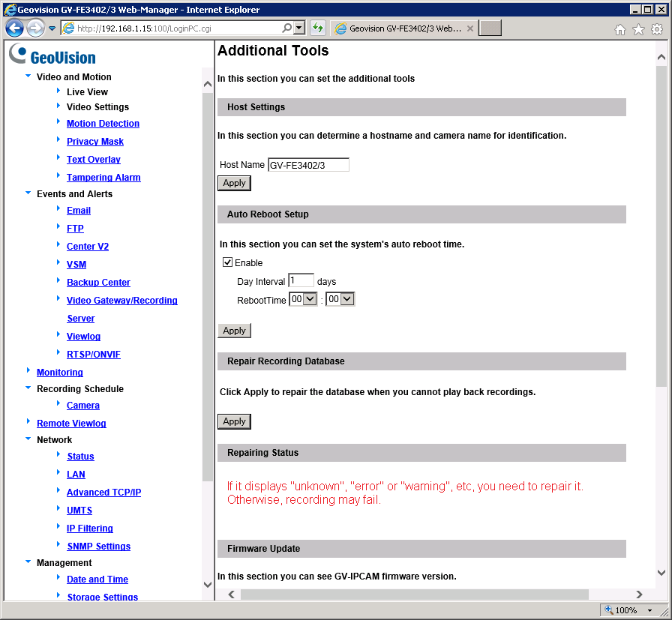
Task: Click the main panel scroll up arrow
Action: (661, 58)
